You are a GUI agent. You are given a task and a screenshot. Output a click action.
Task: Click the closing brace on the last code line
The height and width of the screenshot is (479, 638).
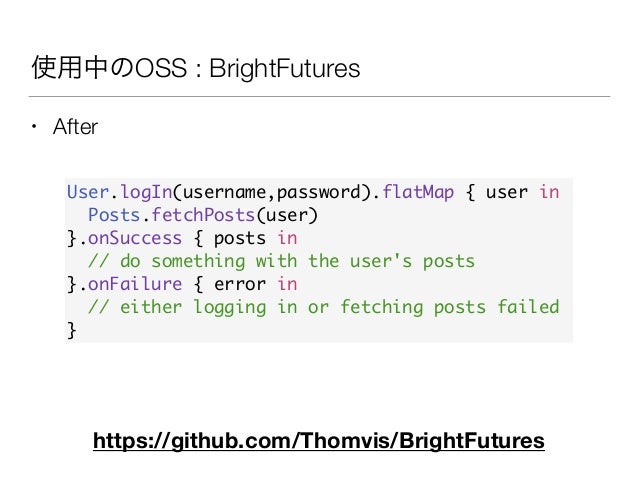[x=72, y=330]
